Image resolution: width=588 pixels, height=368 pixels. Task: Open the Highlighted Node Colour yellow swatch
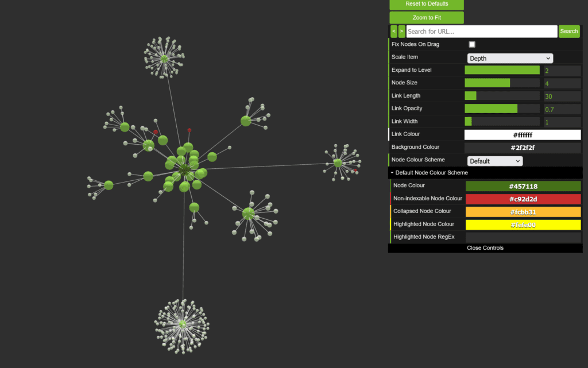[x=523, y=225]
